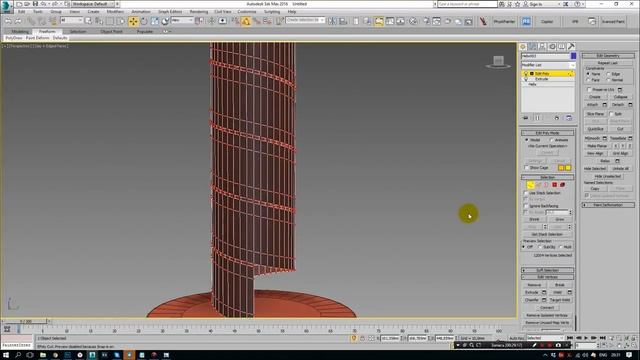
Task: Open the reference coordinate system View dropdown
Action: pyautogui.click(x=182, y=20)
